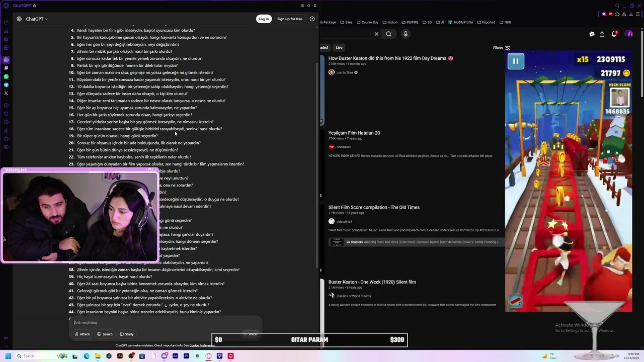Open the Telegram icon in Opera sidebar
This screenshot has width=644, height=362.
6,85
